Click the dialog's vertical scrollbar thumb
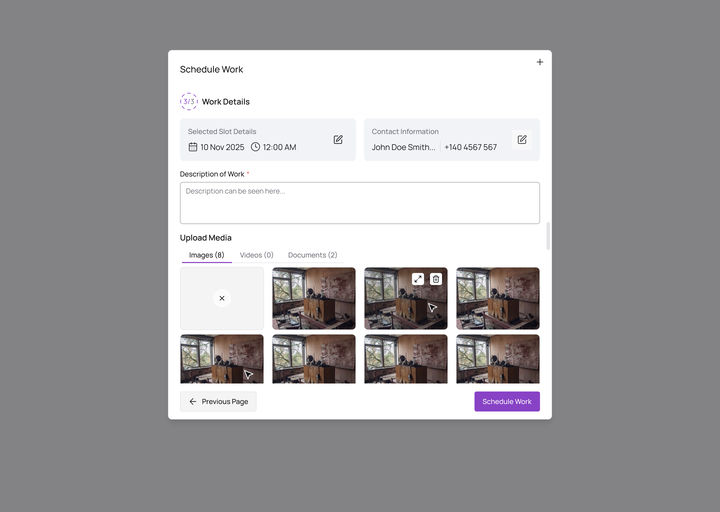Image resolution: width=720 pixels, height=512 pixels. 547,236
